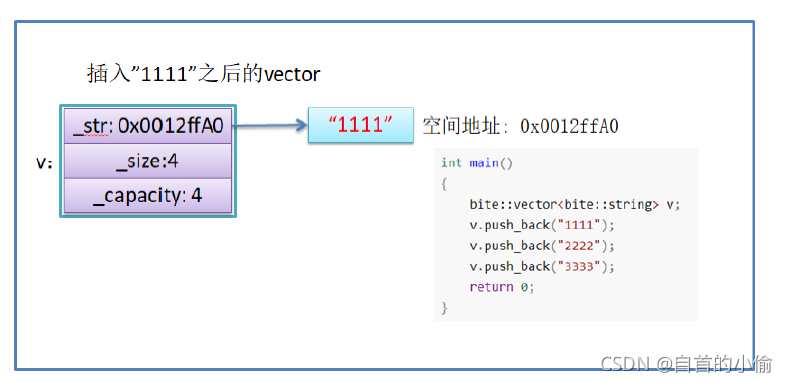This screenshot has height=382, width=788.
Task: Click the v.push_back("1111") code line
Action: tap(542, 225)
